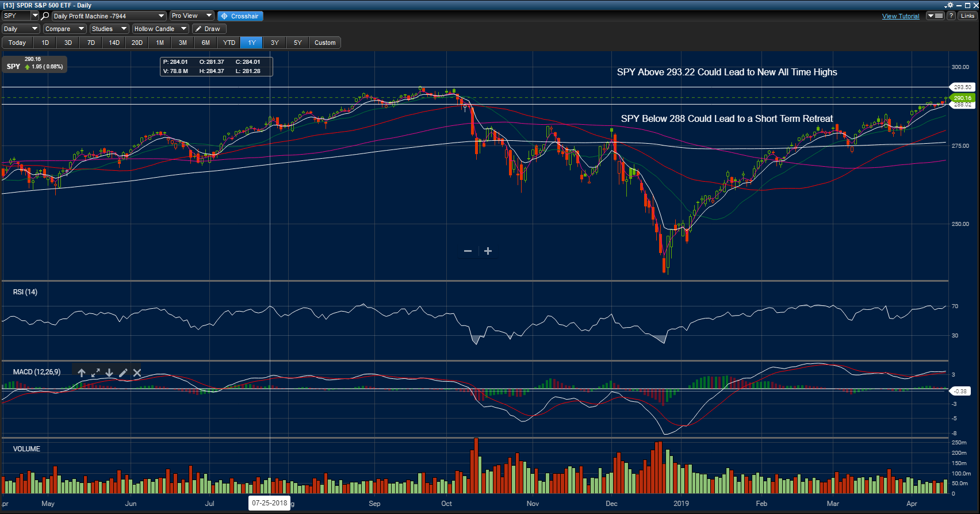Click the -0.38 MACD value tag
The image size is (980, 514).
[x=960, y=391]
